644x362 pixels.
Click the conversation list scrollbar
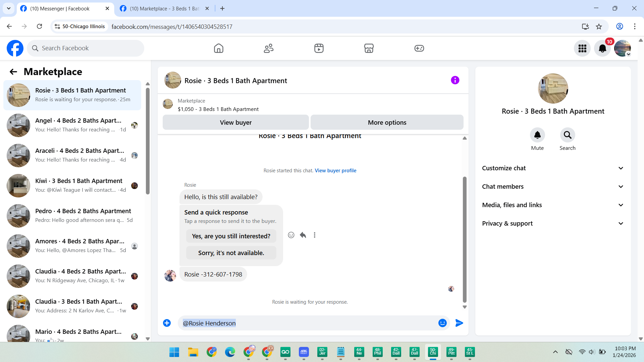pyautogui.click(x=148, y=141)
